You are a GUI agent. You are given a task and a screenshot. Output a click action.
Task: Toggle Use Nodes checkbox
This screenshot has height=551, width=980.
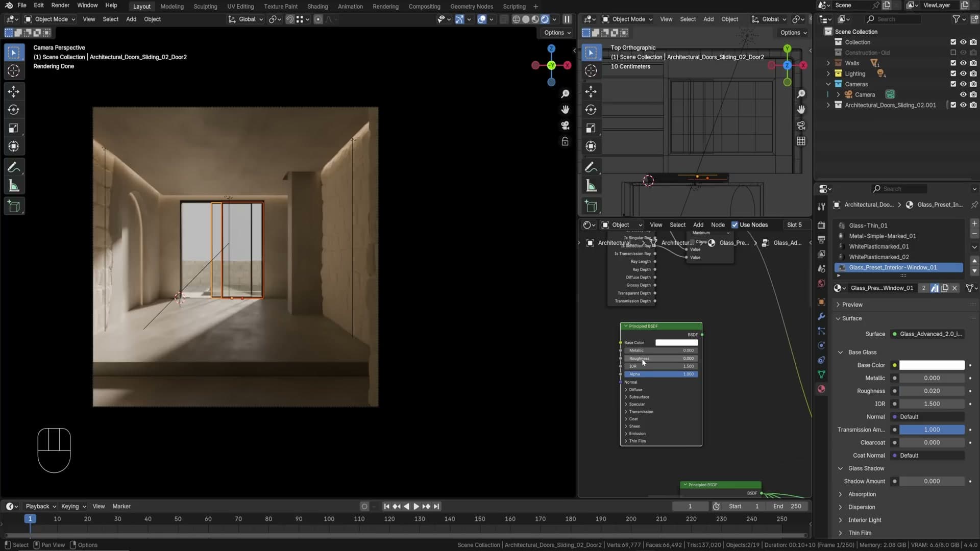(x=734, y=224)
